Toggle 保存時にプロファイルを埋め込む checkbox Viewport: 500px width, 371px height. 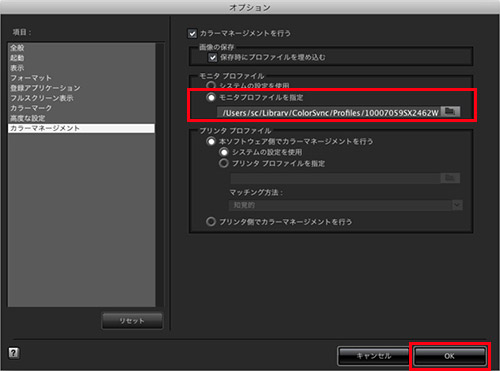[x=213, y=57]
